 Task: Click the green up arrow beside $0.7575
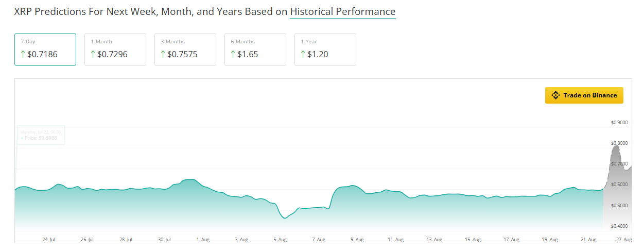(x=163, y=54)
